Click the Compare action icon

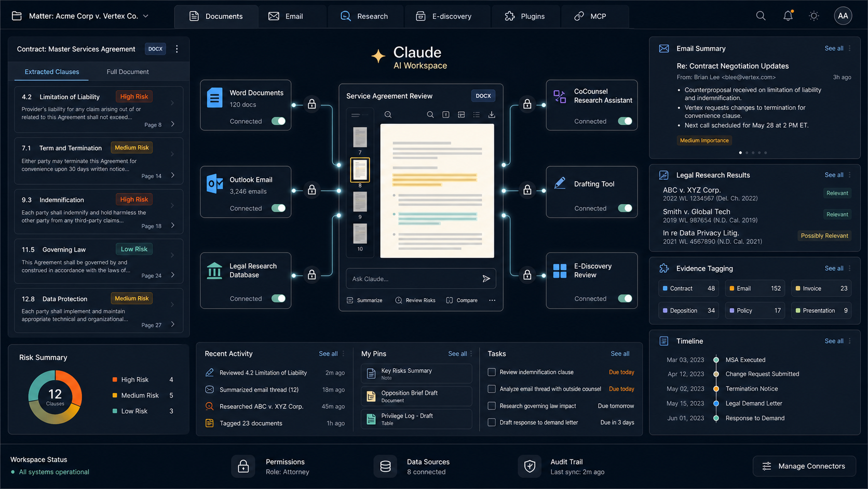click(450, 300)
